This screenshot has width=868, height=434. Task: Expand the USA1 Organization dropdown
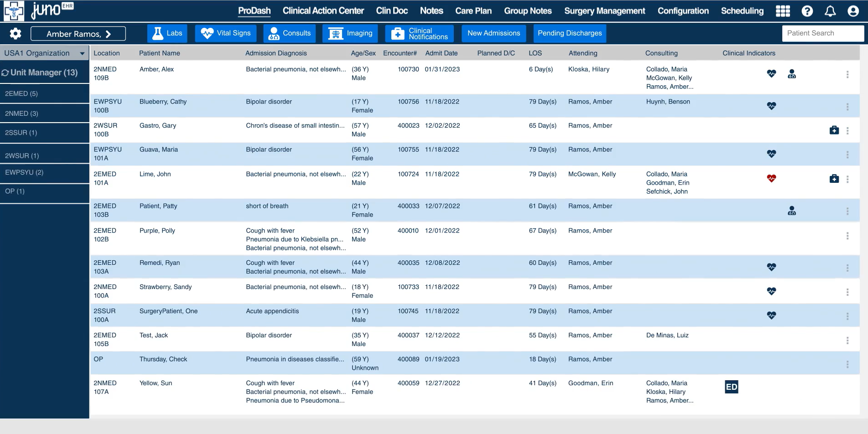click(82, 53)
